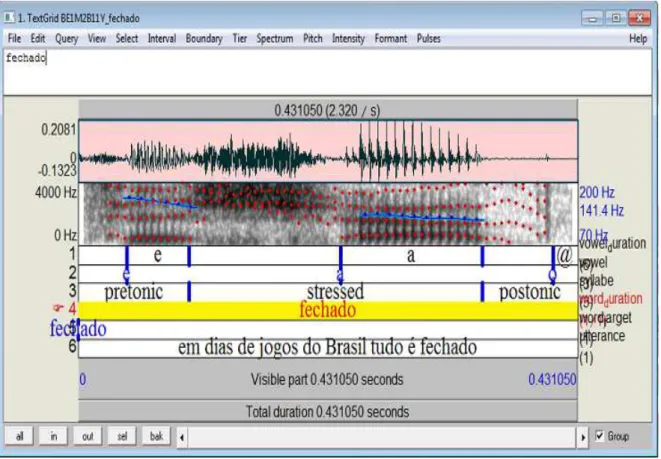Click the right scrollbar arrow

pos(583,437)
